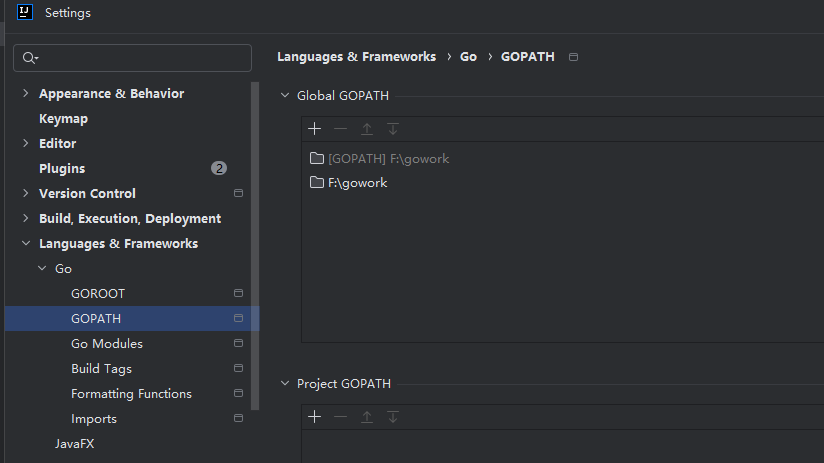Click folder icon of [GOPATH] F:\gowork row
The image size is (824, 463).
(x=316, y=158)
